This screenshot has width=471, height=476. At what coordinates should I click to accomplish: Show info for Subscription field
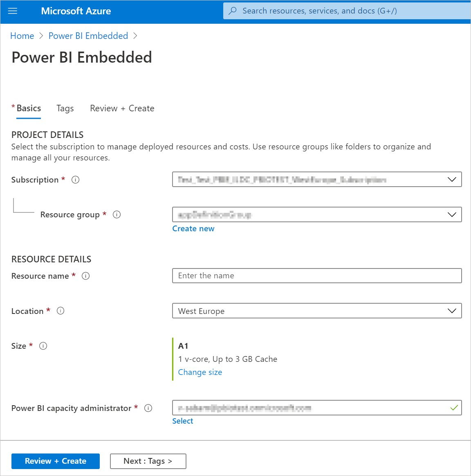(x=76, y=180)
